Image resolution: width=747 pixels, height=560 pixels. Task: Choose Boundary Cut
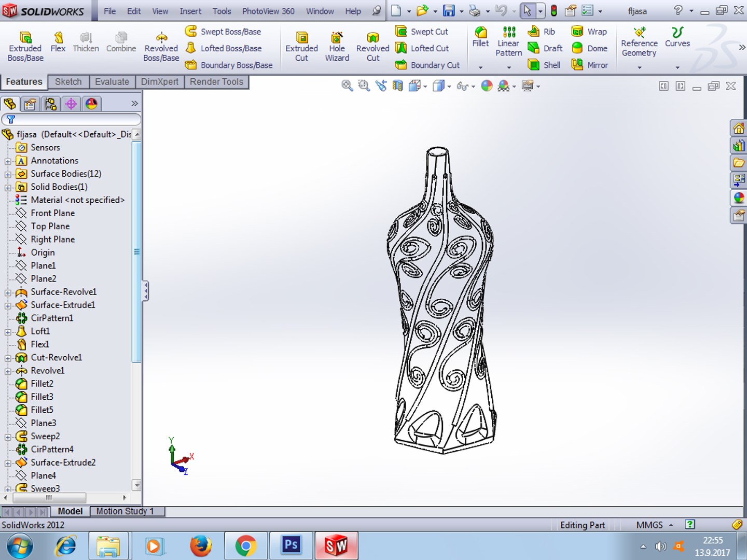pos(427,65)
